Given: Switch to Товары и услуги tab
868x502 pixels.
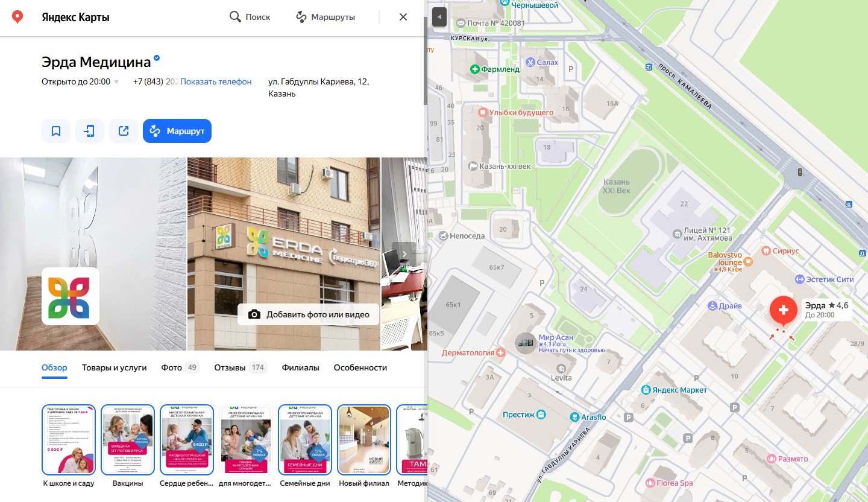Looking at the screenshot, I should (115, 367).
